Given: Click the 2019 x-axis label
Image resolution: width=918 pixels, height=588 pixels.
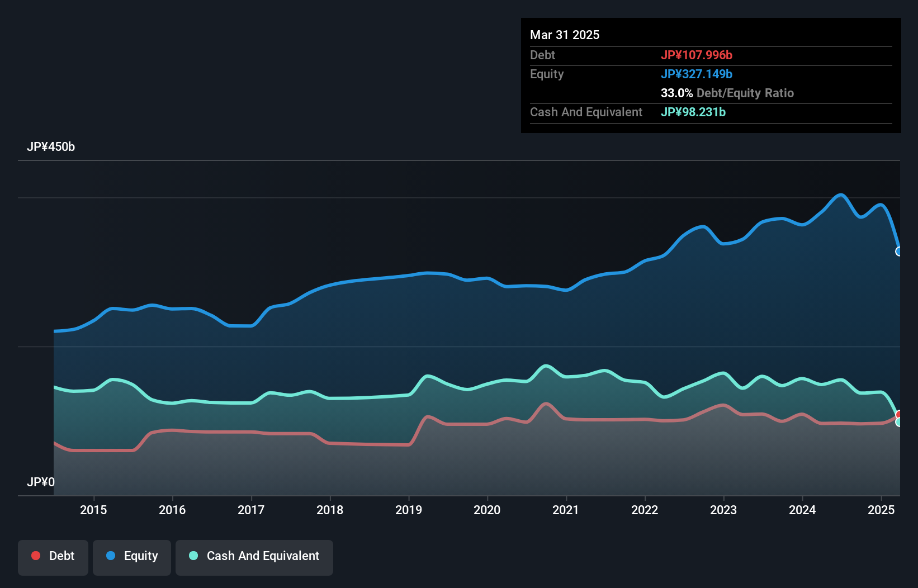Looking at the screenshot, I should tap(409, 510).
